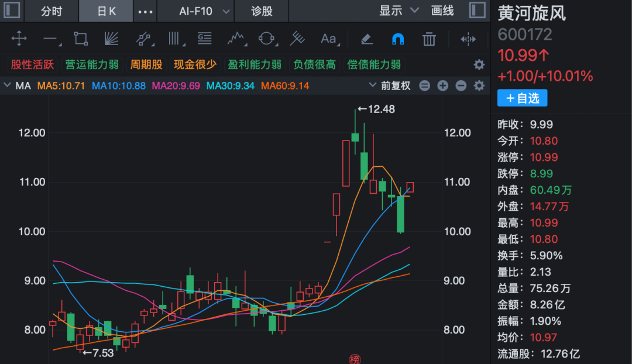Select the eraser tool

click(x=366, y=39)
